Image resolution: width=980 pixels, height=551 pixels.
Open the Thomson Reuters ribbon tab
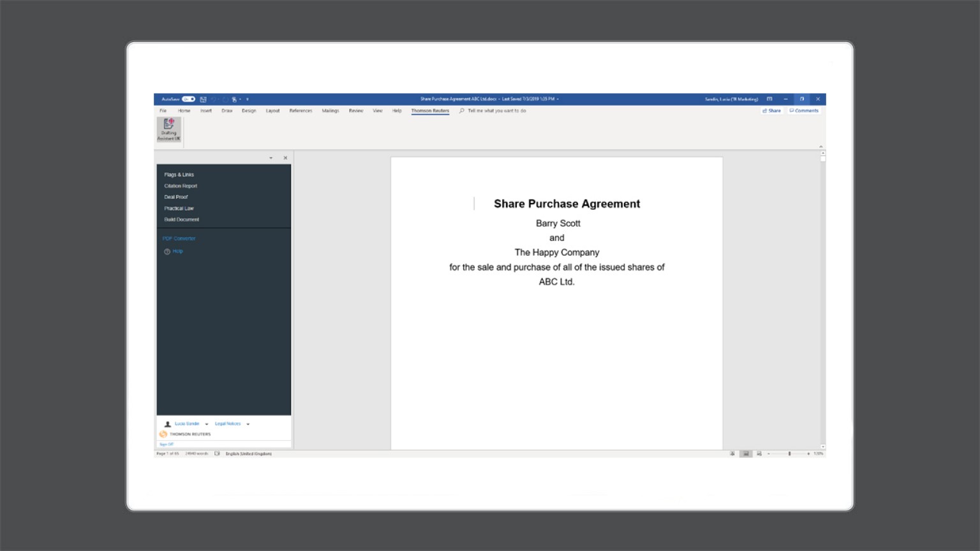(429, 110)
